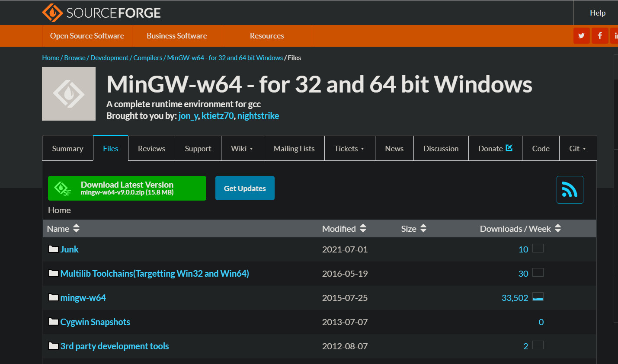Screen dimensions: 618x364
Task: Click the SourceForge logo icon
Action: tap(53, 13)
